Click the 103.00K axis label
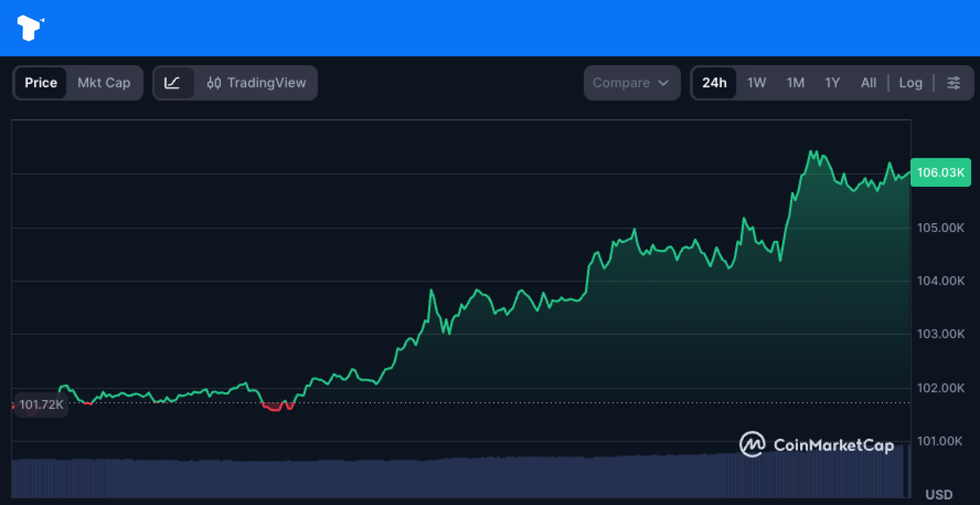The width and height of the screenshot is (980, 505). [940, 333]
